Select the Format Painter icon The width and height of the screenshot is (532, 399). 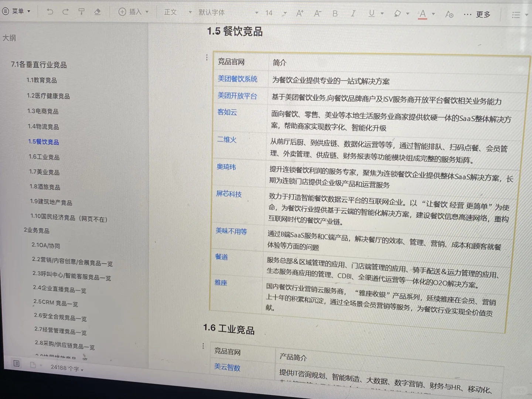81,11
